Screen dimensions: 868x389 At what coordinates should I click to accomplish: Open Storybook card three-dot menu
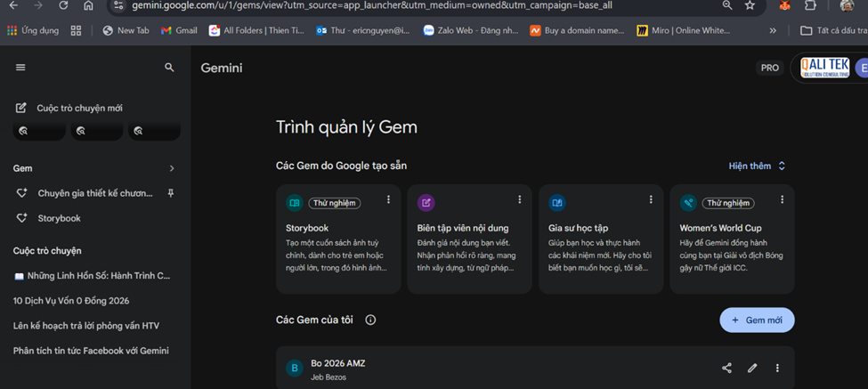(388, 200)
